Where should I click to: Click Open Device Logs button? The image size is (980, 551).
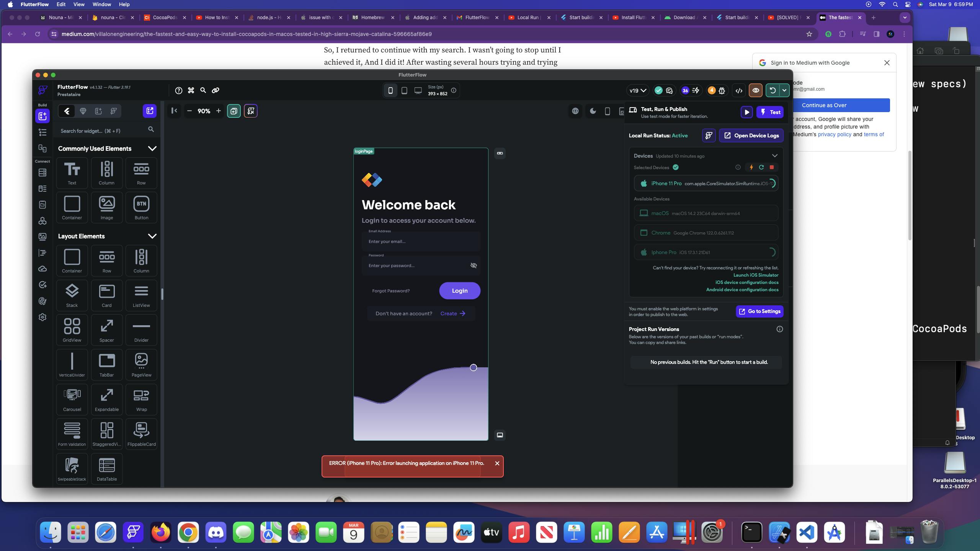(751, 135)
